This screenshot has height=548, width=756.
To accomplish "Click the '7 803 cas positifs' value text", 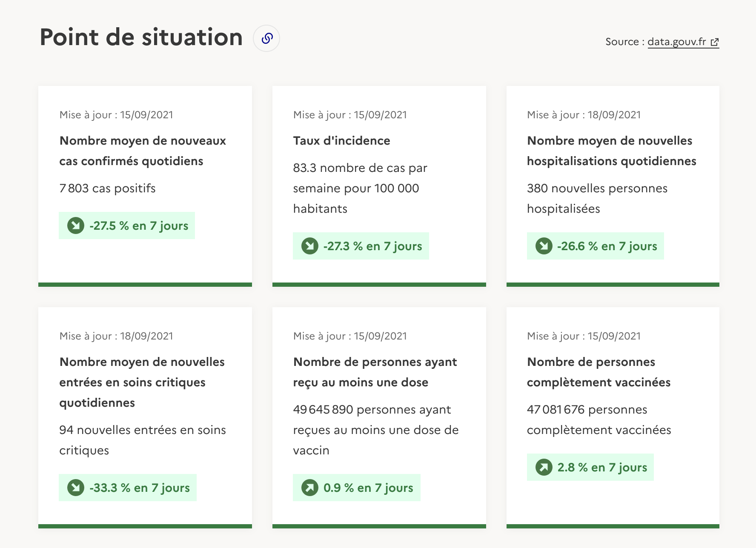I will pyautogui.click(x=107, y=188).
